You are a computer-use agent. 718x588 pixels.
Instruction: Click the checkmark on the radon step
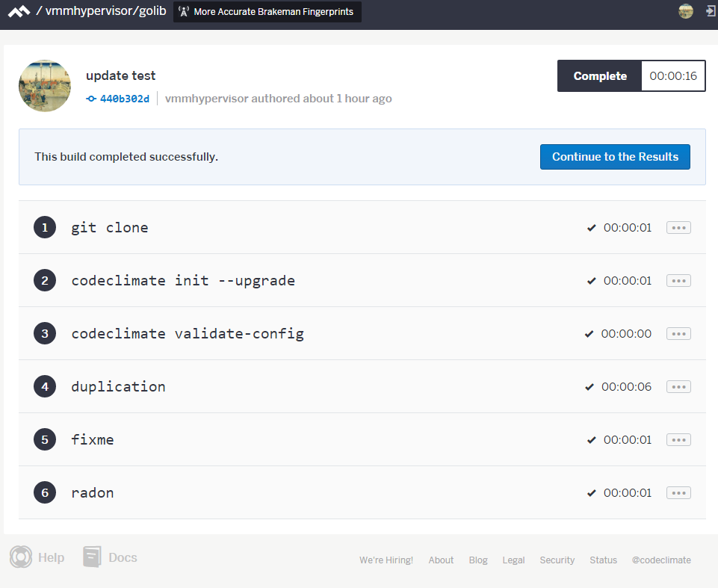click(591, 493)
